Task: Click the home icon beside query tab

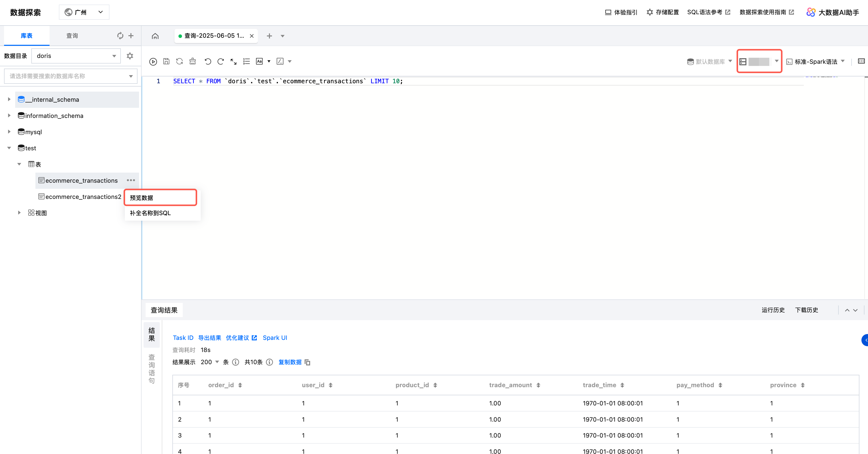Action: [155, 36]
